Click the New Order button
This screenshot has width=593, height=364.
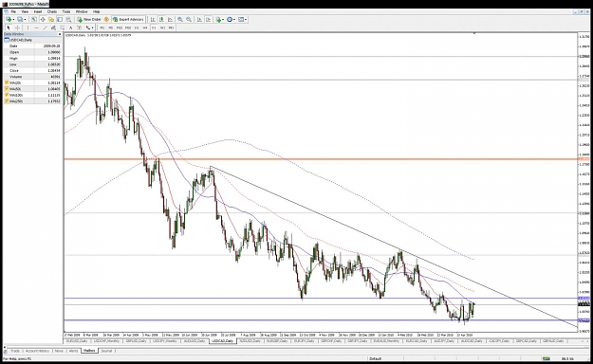(89, 19)
